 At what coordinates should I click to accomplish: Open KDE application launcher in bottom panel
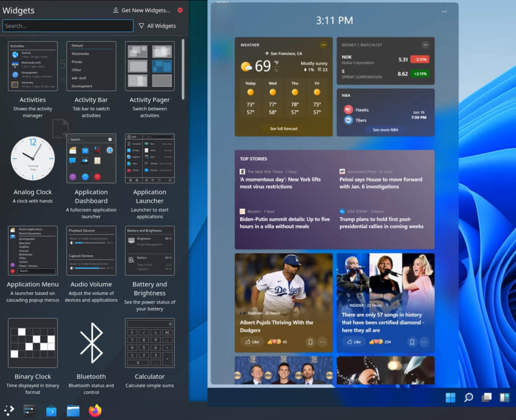9,410
